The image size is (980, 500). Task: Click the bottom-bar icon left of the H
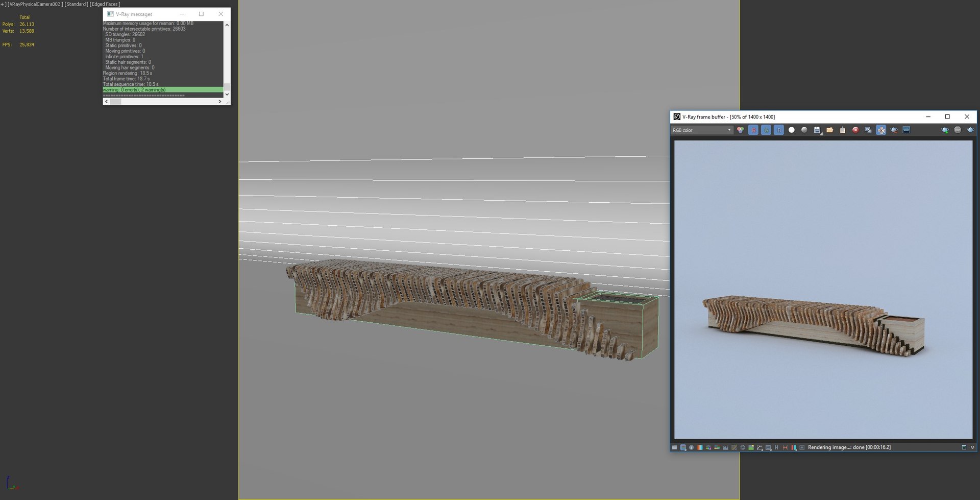768,447
